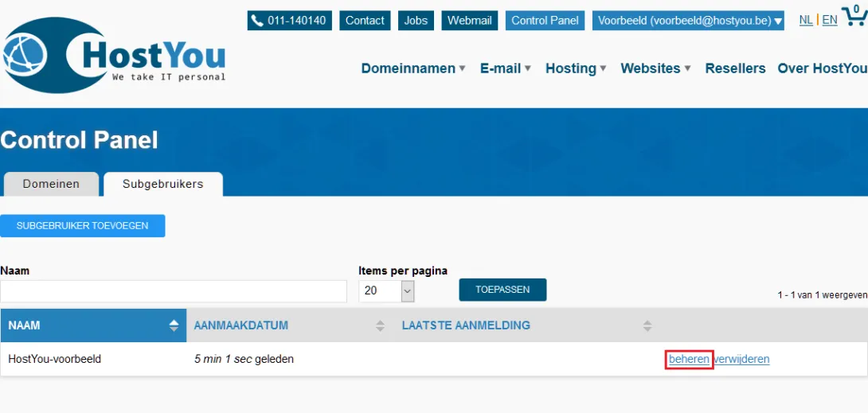Open the Hosting dropdown menu

point(576,68)
